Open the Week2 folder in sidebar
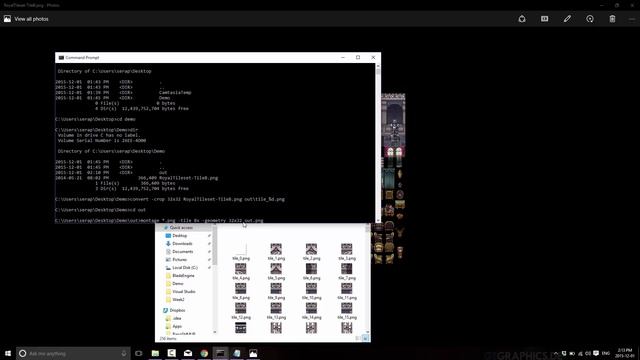This screenshot has width=640, height=360. (x=178, y=300)
